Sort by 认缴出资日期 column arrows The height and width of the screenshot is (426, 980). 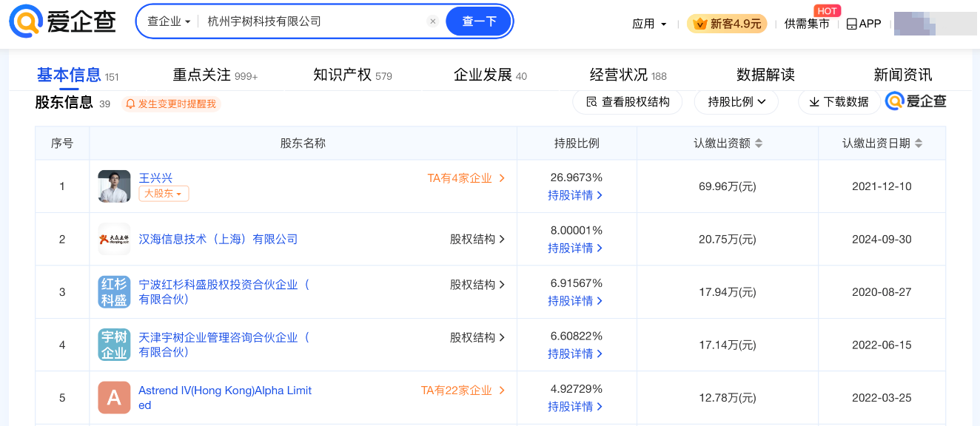pyautogui.click(x=919, y=143)
